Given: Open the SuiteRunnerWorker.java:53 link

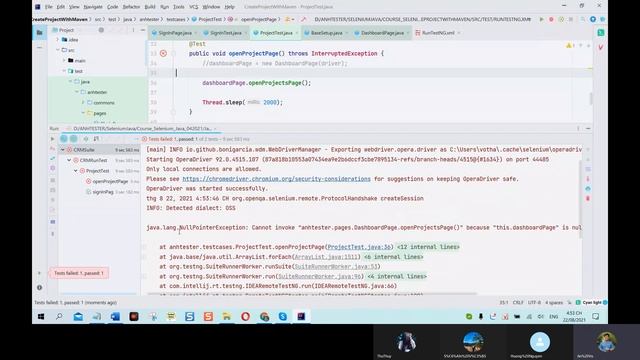Looking at the screenshot, I should (x=336, y=267).
